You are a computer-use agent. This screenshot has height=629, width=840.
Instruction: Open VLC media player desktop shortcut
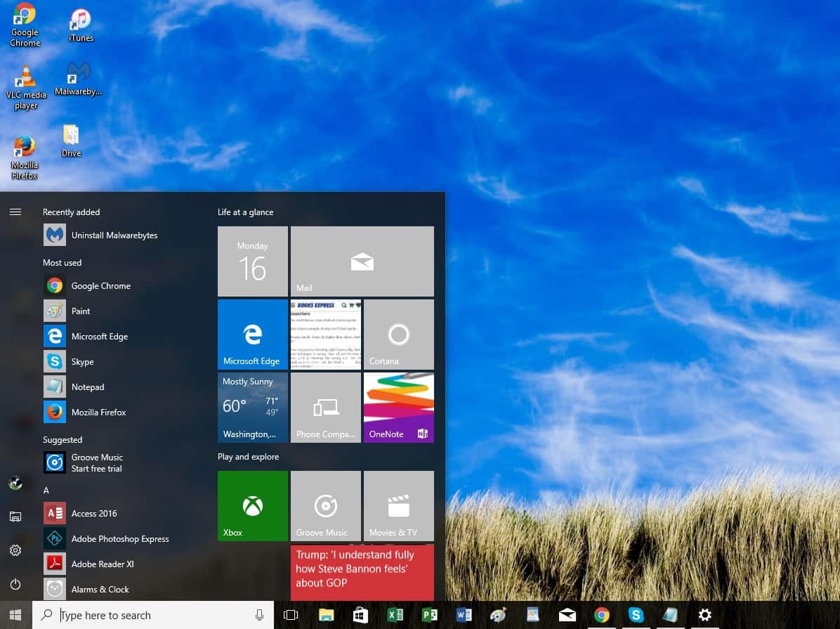point(26,87)
